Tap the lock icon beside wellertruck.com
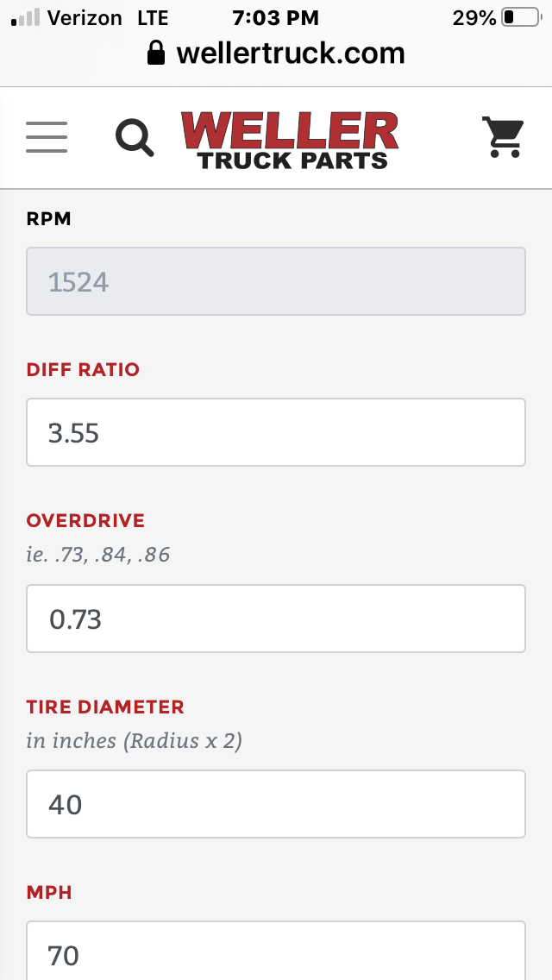This screenshot has width=552, height=980. click(x=155, y=53)
